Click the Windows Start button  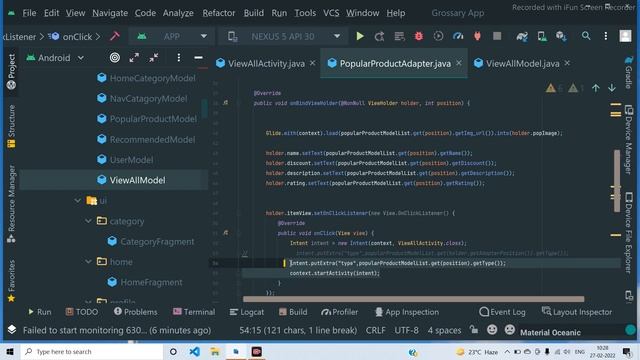10,351
